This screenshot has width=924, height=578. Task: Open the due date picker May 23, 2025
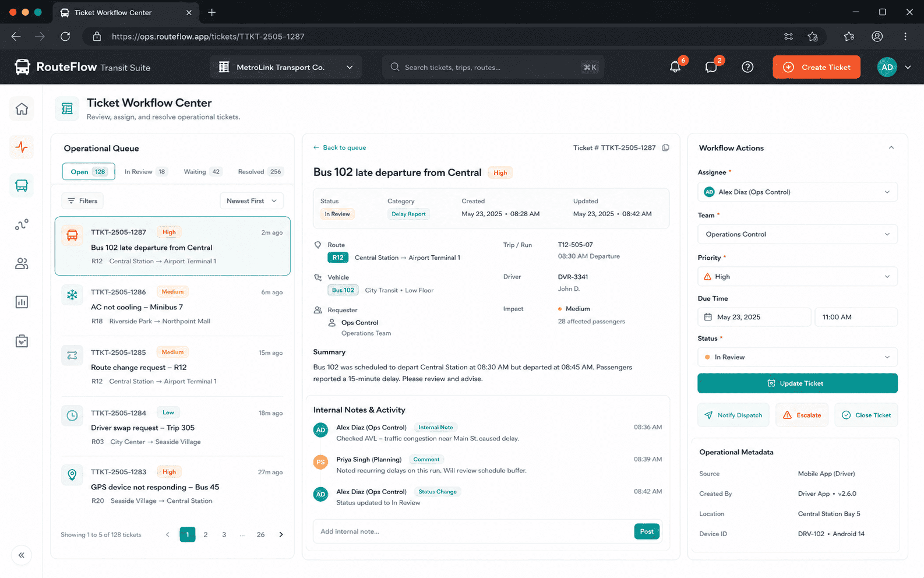tap(754, 317)
